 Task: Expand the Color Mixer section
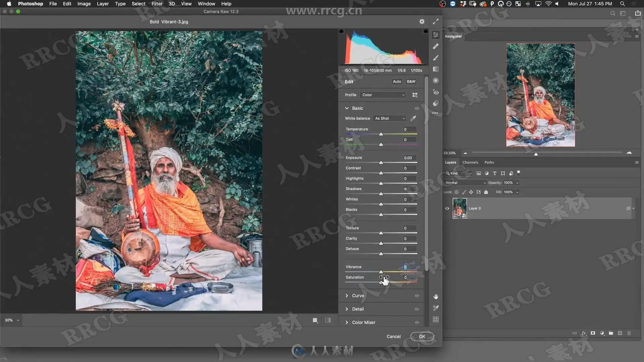coord(364,322)
